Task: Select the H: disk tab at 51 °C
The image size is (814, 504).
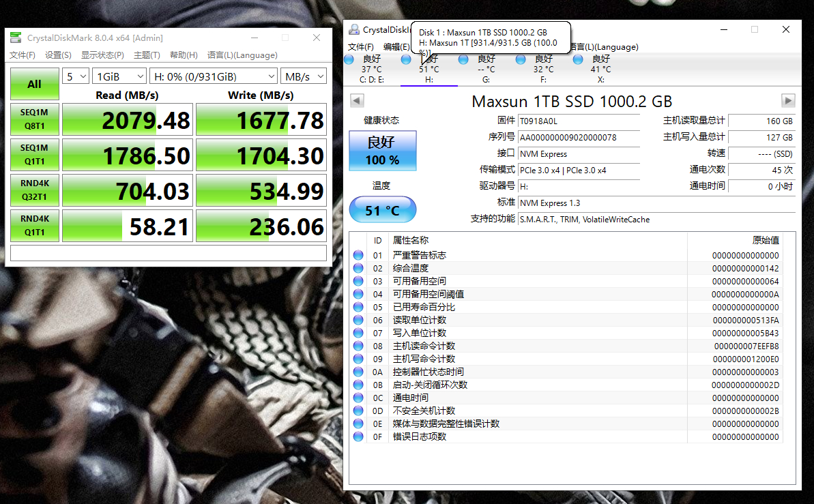Action: [x=428, y=69]
